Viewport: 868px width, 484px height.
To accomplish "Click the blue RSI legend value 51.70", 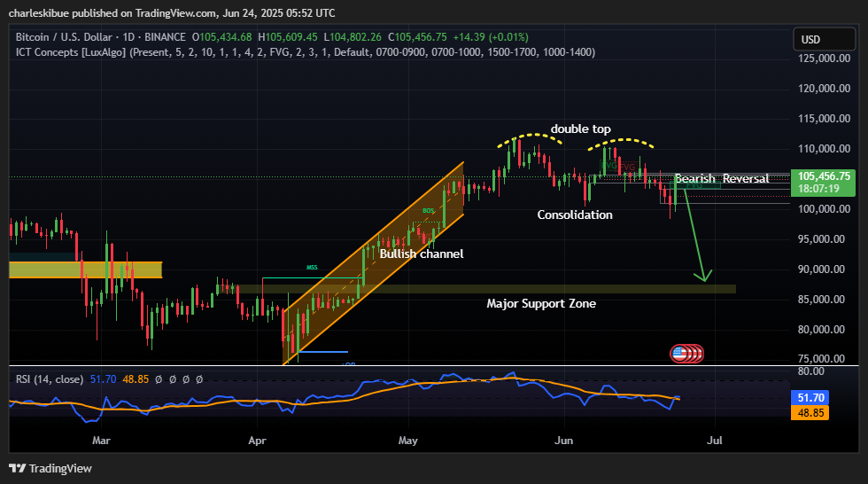I will [x=103, y=379].
